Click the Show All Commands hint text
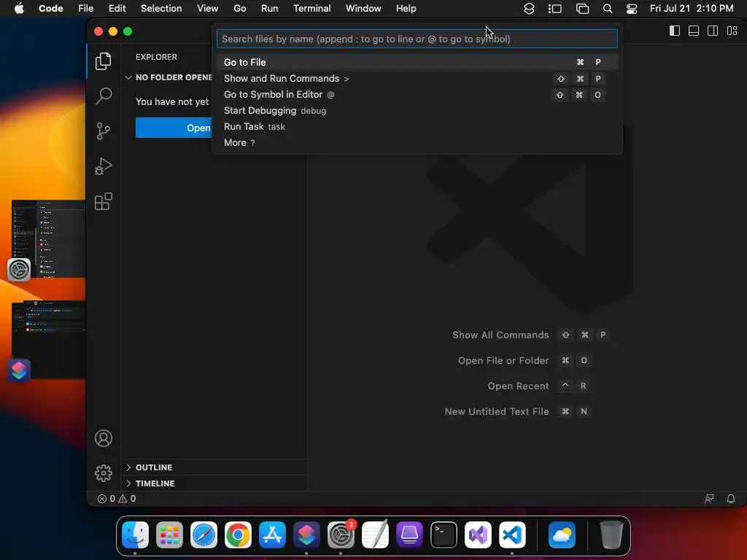Viewport: 747px width, 560px height. [500, 335]
